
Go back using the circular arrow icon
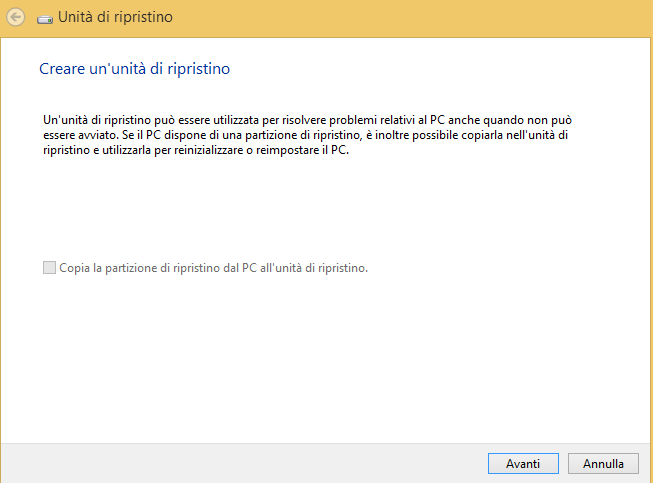tap(15, 17)
